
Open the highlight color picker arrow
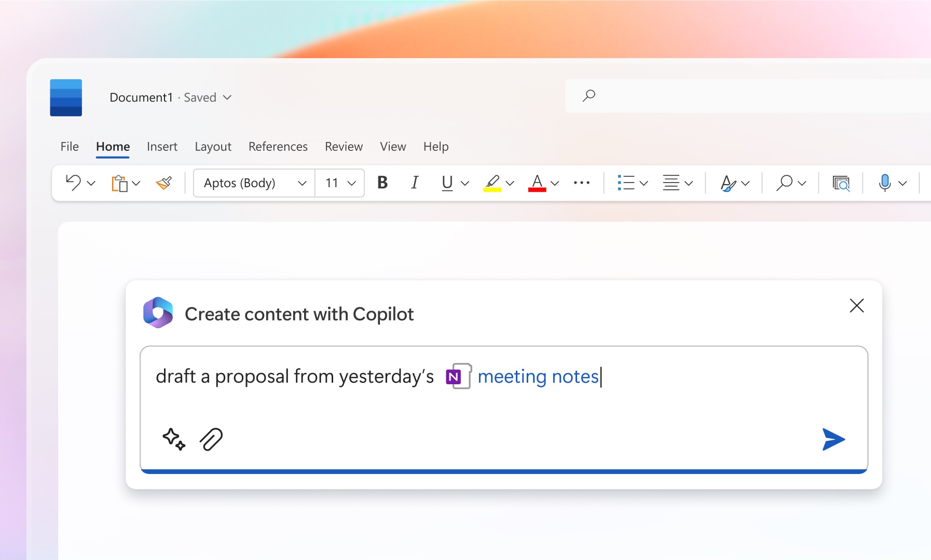pyautogui.click(x=510, y=183)
